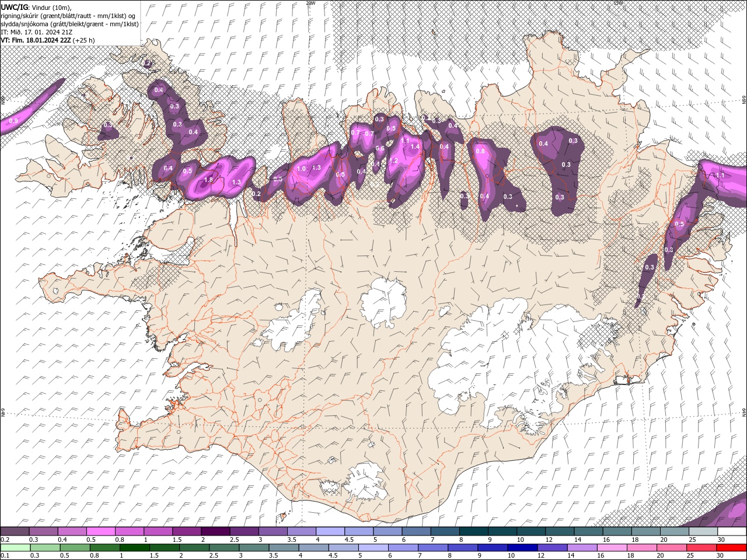Select the white 30 swatch in upper legend row
The height and width of the screenshot is (560, 747).
[732, 531]
